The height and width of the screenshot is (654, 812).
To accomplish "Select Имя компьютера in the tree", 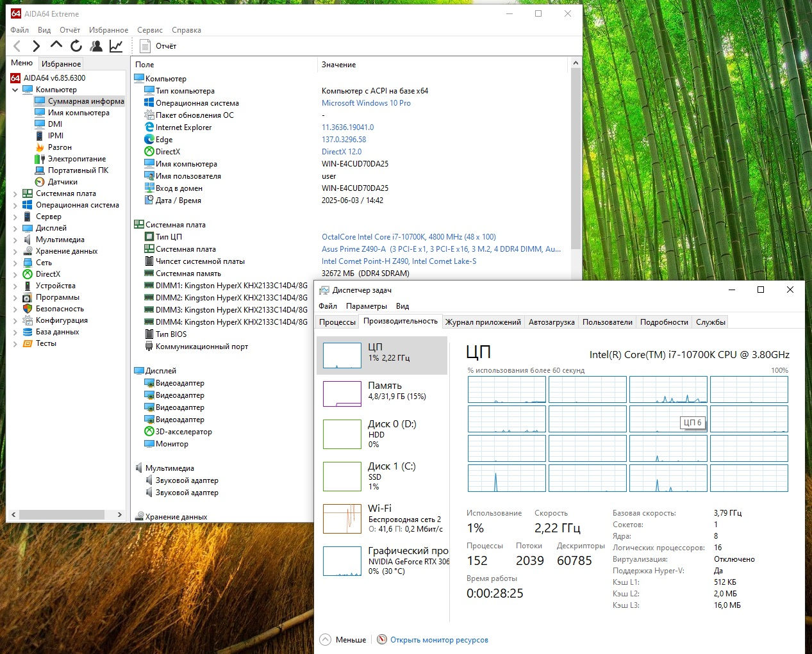I will 78,113.
